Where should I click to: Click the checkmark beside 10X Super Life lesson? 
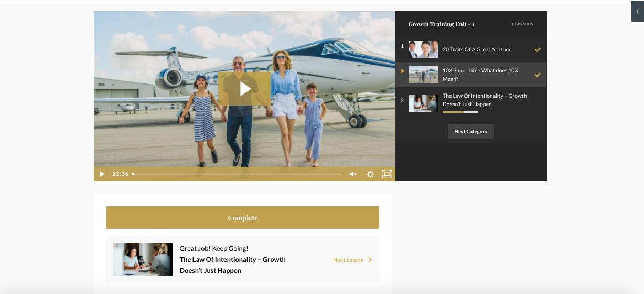[538, 75]
